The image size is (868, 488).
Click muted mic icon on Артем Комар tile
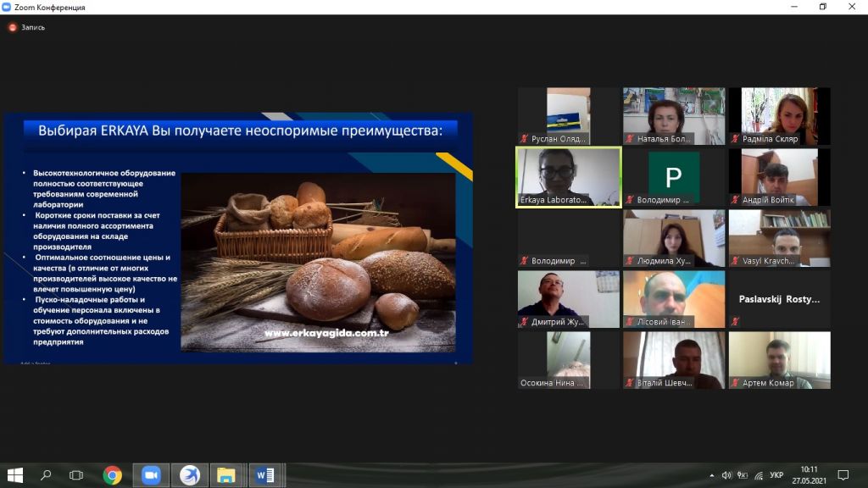tap(735, 382)
